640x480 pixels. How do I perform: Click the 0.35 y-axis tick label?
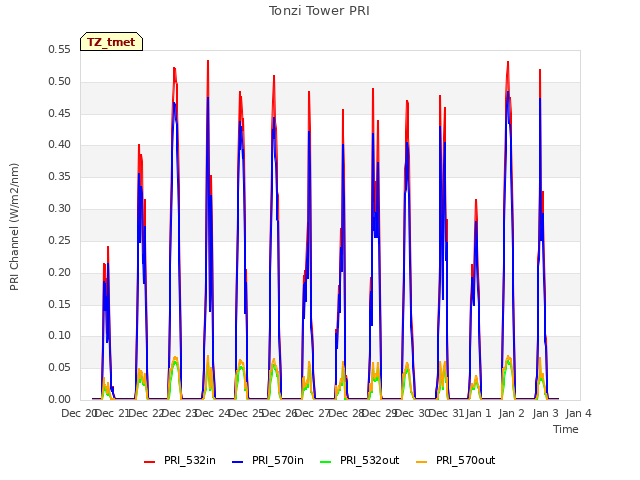pyautogui.click(x=60, y=176)
